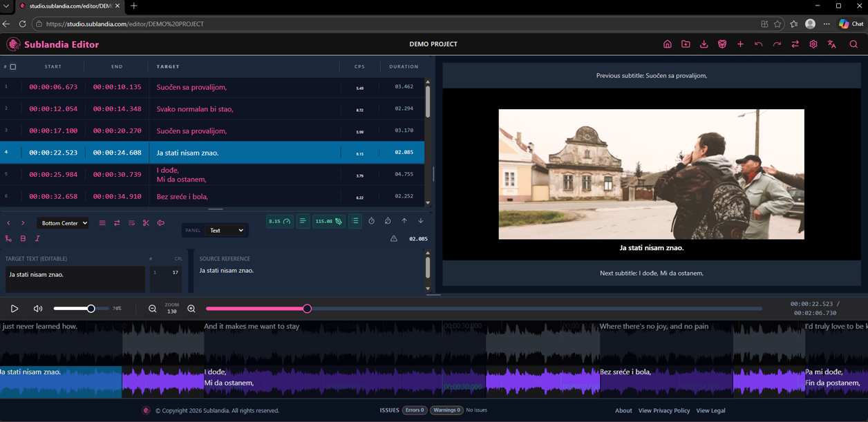Undo the last edit
Viewport: 868px width, 422px height.
(758, 44)
